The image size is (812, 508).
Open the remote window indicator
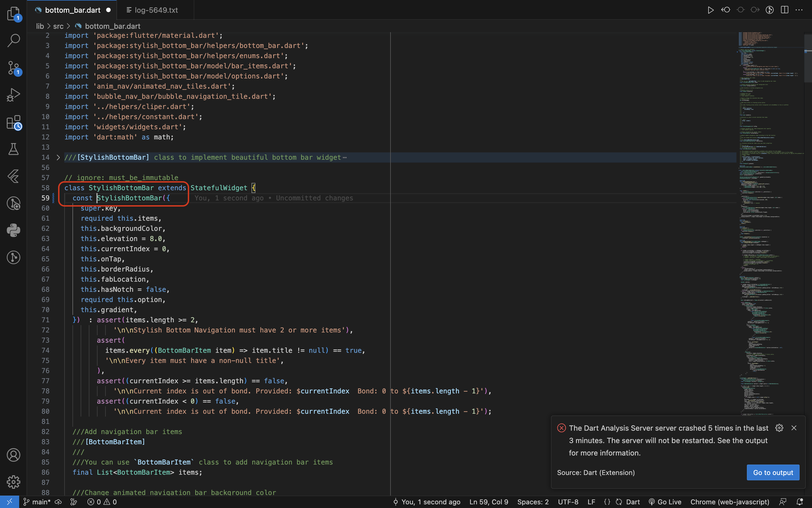(9, 502)
